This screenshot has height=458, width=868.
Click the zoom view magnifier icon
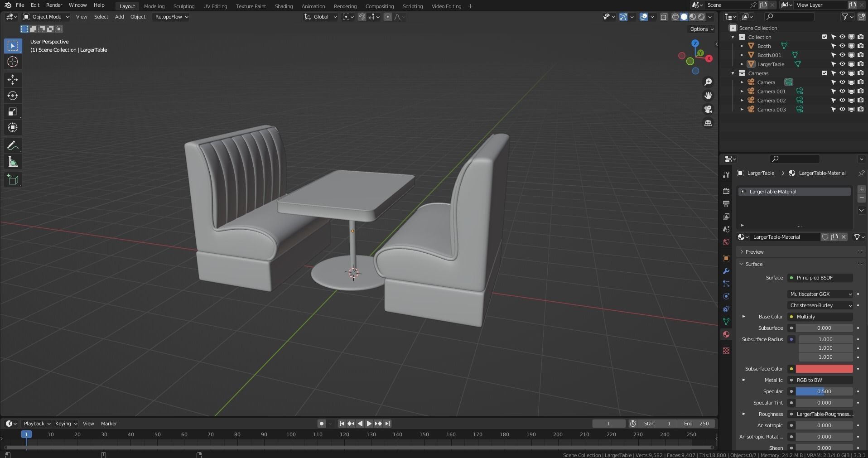tap(708, 82)
